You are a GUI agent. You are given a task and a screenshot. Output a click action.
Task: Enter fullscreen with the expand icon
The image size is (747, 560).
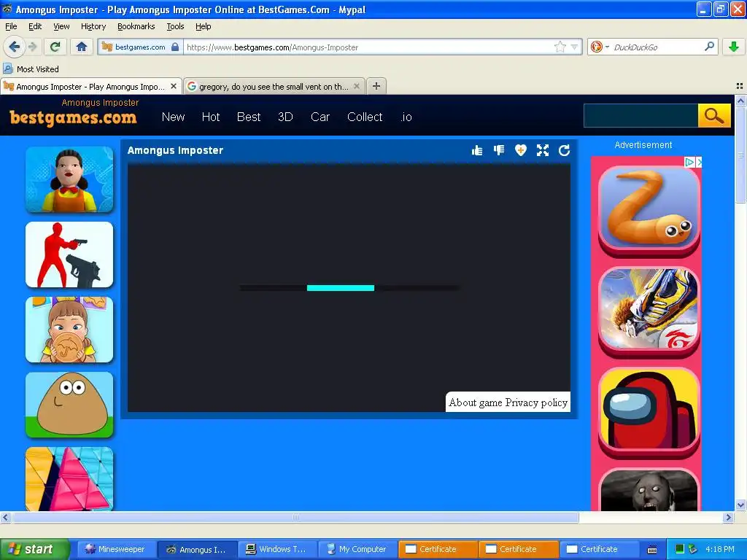point(543,150)
